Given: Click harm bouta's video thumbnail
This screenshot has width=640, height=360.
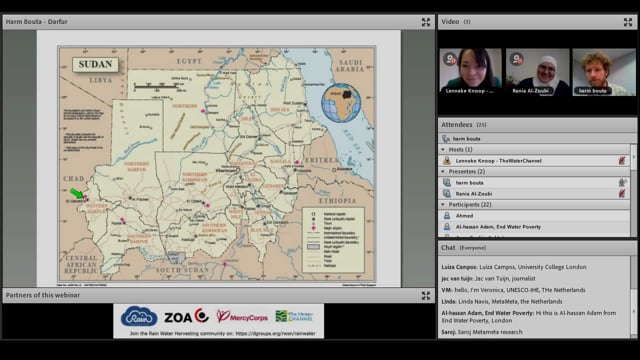Looking at the screenshot, I should (604, 72).
